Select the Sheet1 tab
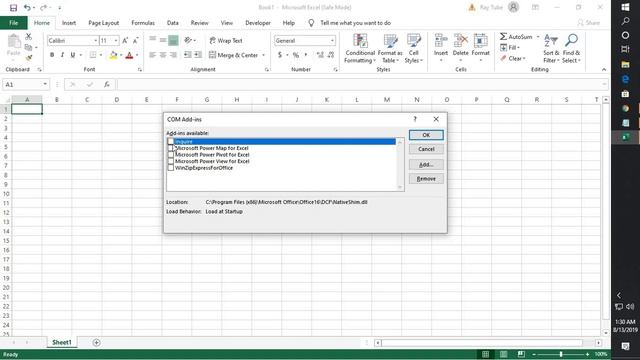The image size is (640, 360). [62, 342]
